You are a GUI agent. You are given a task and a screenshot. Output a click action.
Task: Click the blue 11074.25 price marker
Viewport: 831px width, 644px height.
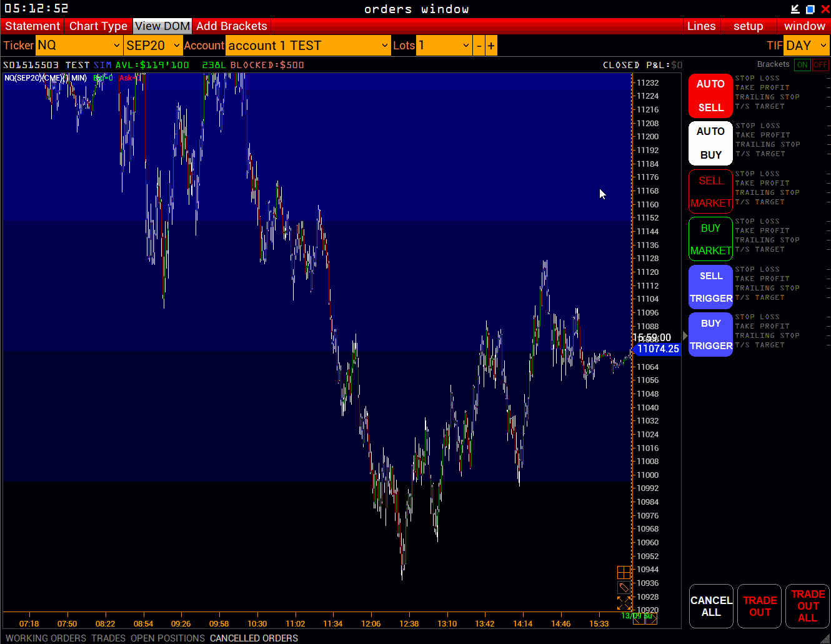point(658,349)
